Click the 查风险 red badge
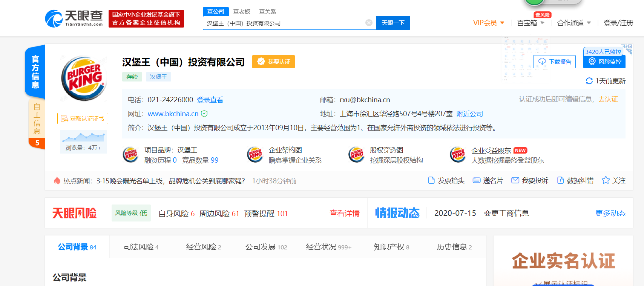 (x=543, y=15)
